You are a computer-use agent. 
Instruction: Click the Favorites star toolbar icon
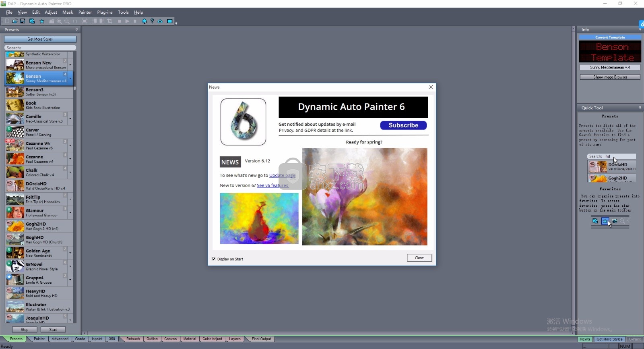[42, 21]
